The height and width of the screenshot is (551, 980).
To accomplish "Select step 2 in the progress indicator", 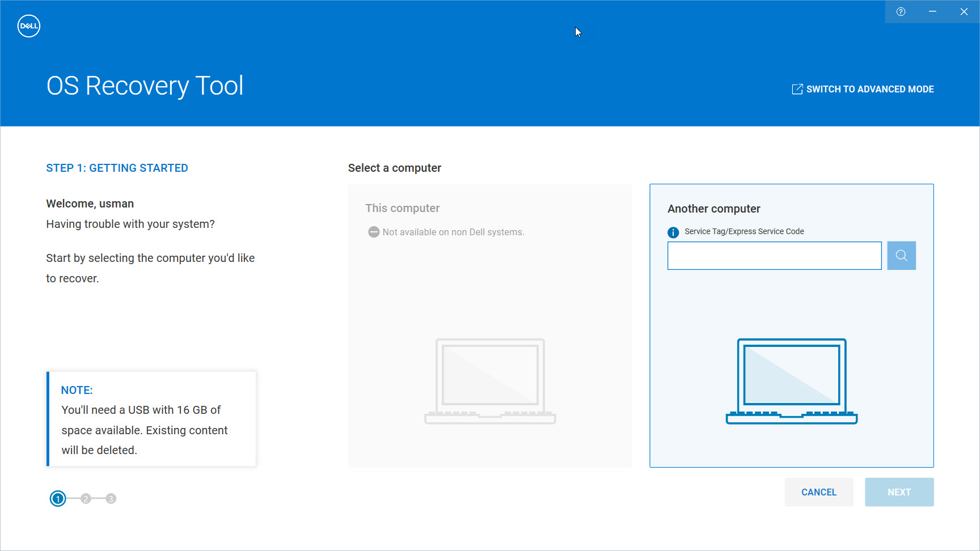I will [86, 499].
